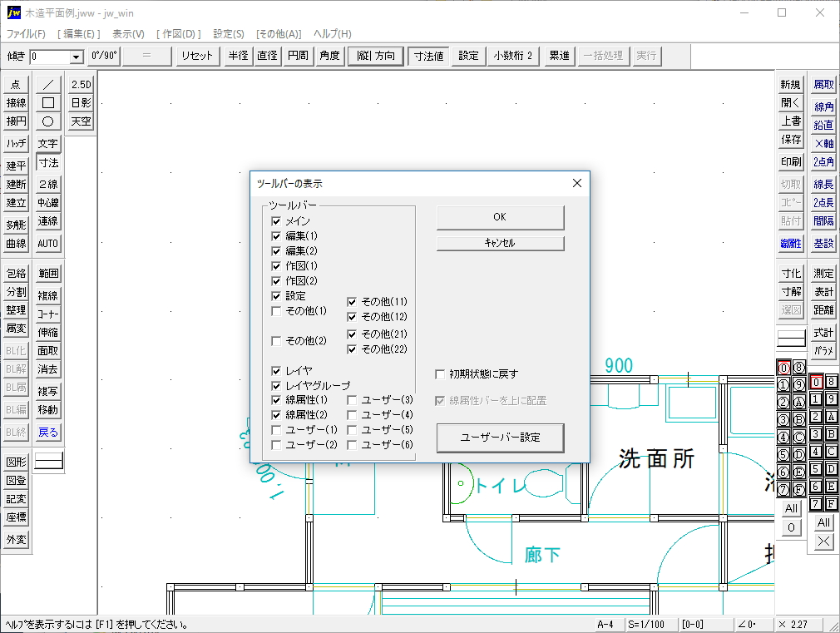Image resolution: width=840 pixels, height=633 pixels.
Task: Toggle the メイン toolbar checkbox
Action: coord(276,220)
